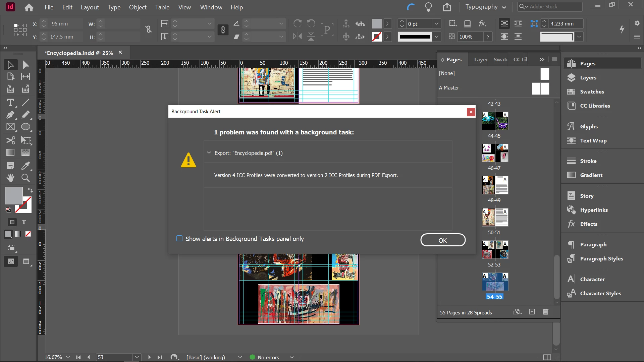Click the fill color swatch
The image size is (644, 362).
pyautogui.click(x=13, y=195)
